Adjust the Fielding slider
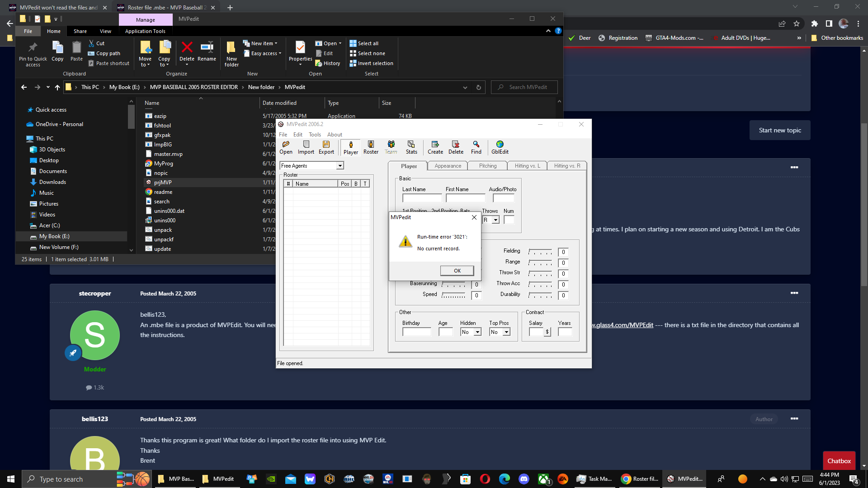Viewport: 868px width, 488px height. tap(540, 252)
